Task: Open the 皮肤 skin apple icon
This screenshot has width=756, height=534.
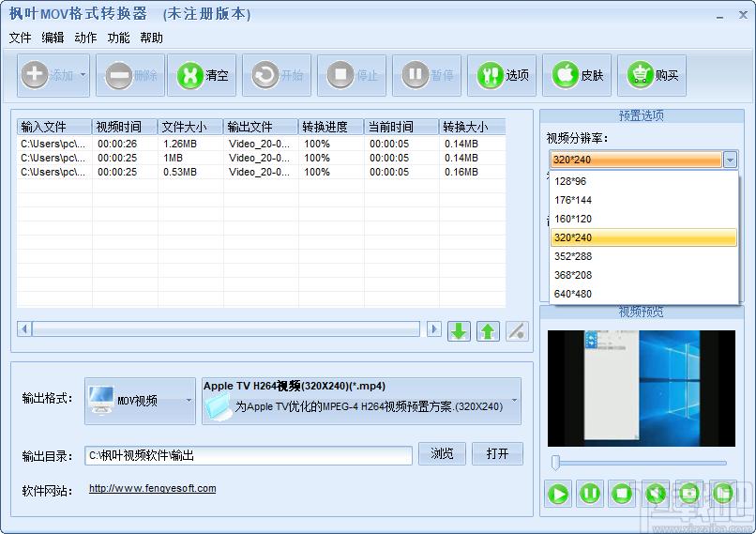Action: click(x=565, y=75)
